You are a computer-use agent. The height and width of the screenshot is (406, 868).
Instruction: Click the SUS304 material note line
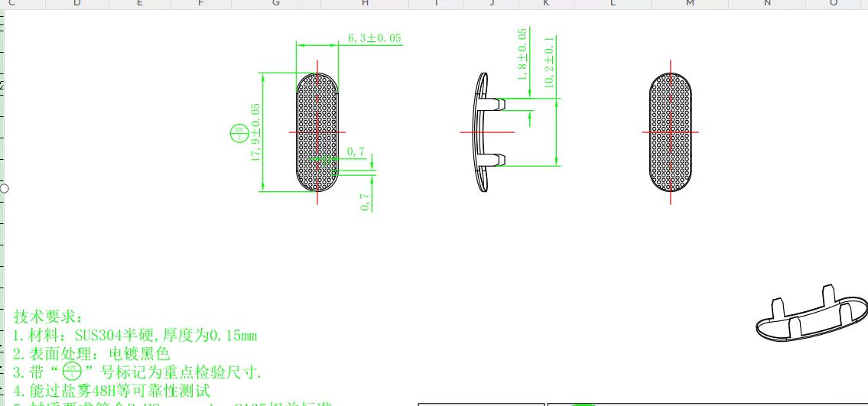(x=134, y=336)
